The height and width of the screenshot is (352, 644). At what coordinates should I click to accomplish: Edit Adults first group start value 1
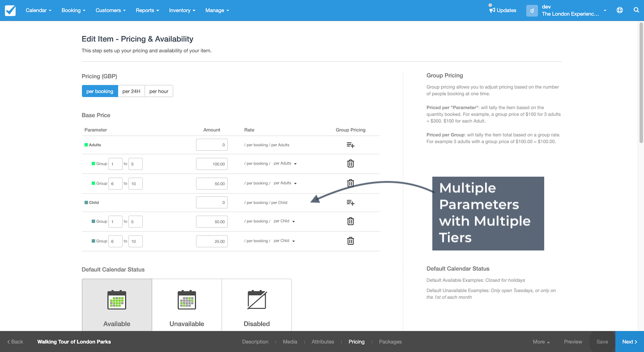[x=115, y=164]
